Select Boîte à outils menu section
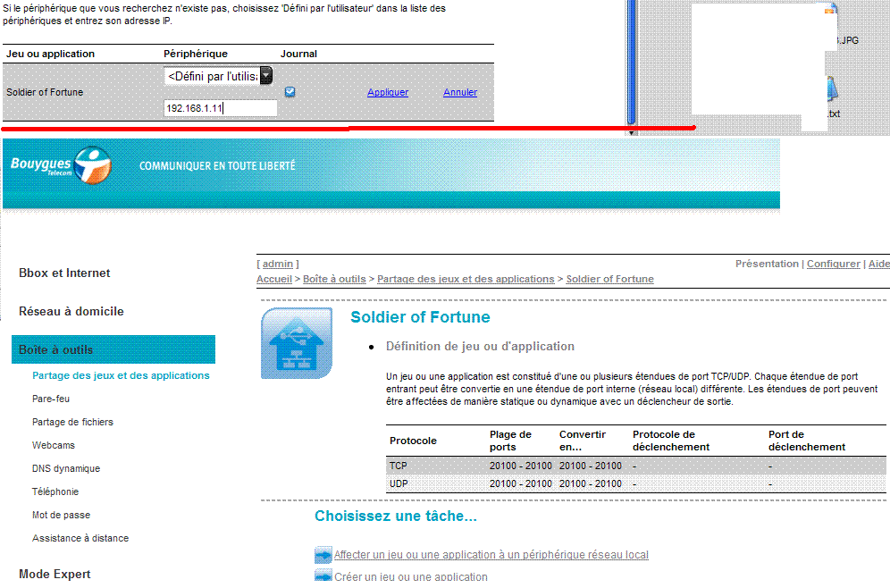890x588 pixels. [x=113, y=349]
